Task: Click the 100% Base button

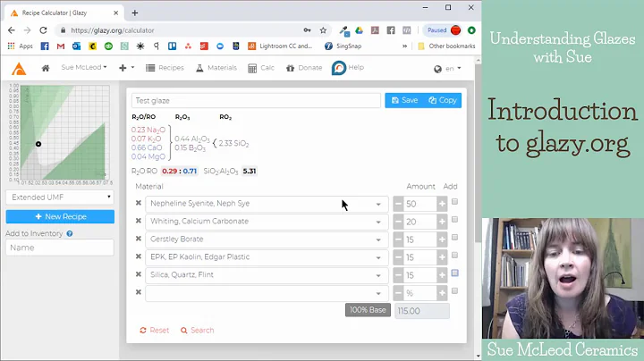Action: tap(368, 310)
